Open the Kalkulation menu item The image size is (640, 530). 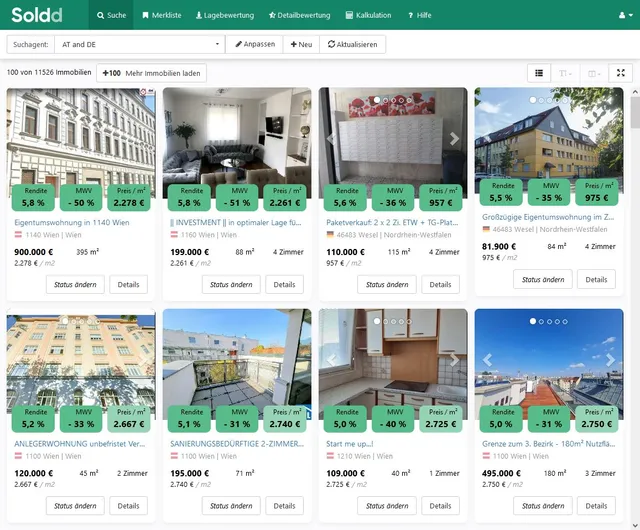click(x=366, y=16)
